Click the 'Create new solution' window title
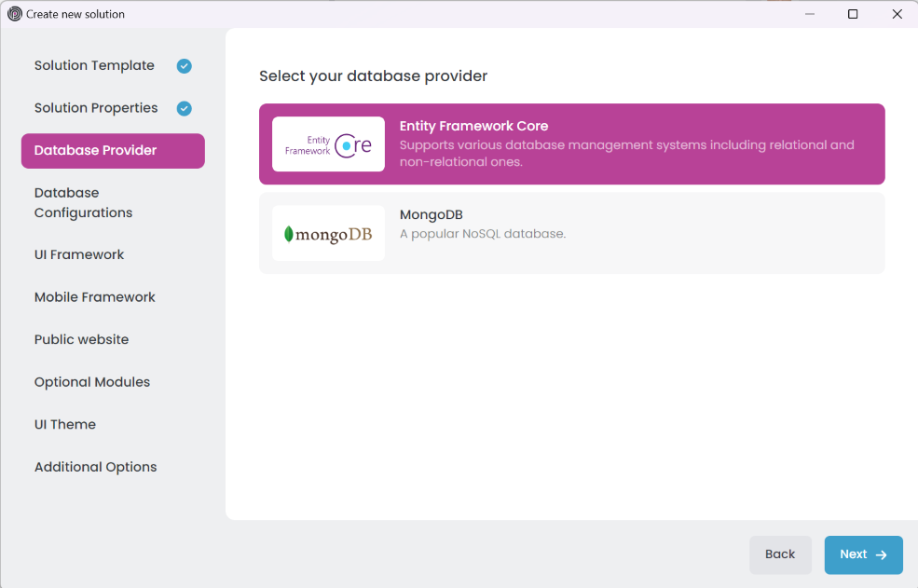The height and width of the screenshot is (588, 918). coord(75,14)
